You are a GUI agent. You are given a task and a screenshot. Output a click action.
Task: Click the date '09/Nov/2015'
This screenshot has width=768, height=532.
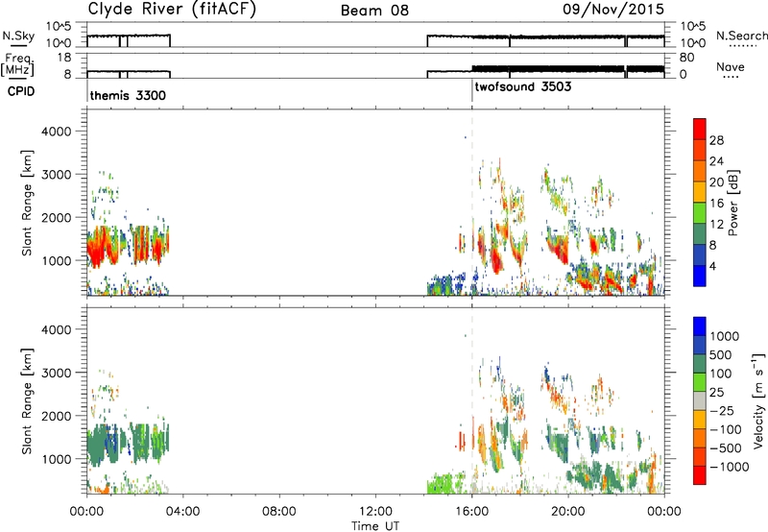coord(613,9)
